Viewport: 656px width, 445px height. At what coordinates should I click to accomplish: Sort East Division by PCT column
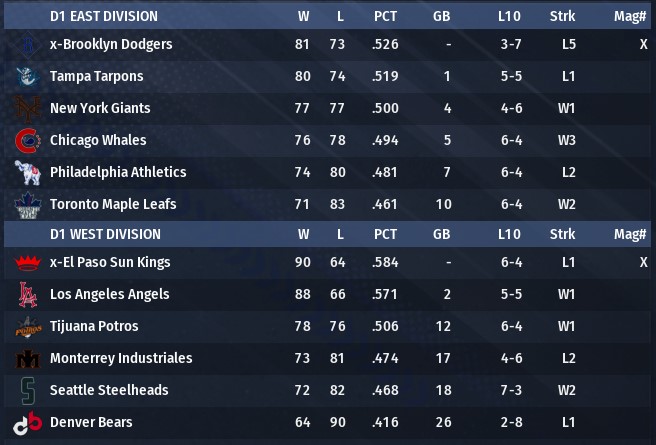click(x=385, y=16)
